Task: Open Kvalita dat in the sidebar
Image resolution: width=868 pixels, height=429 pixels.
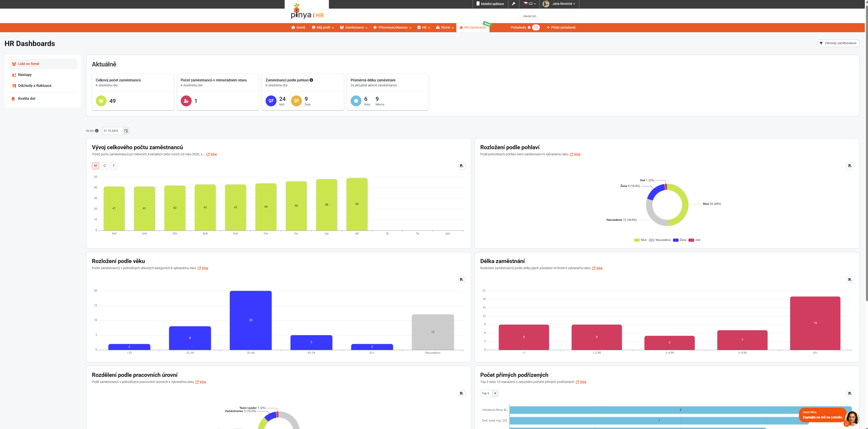Action: click(x=42, y=99)
